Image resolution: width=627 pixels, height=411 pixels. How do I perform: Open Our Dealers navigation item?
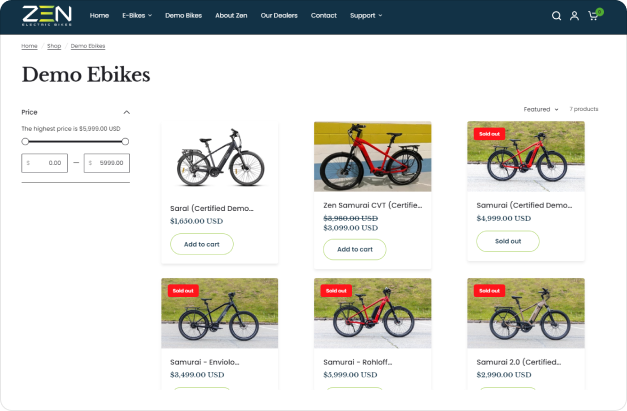tap(279, 16)
